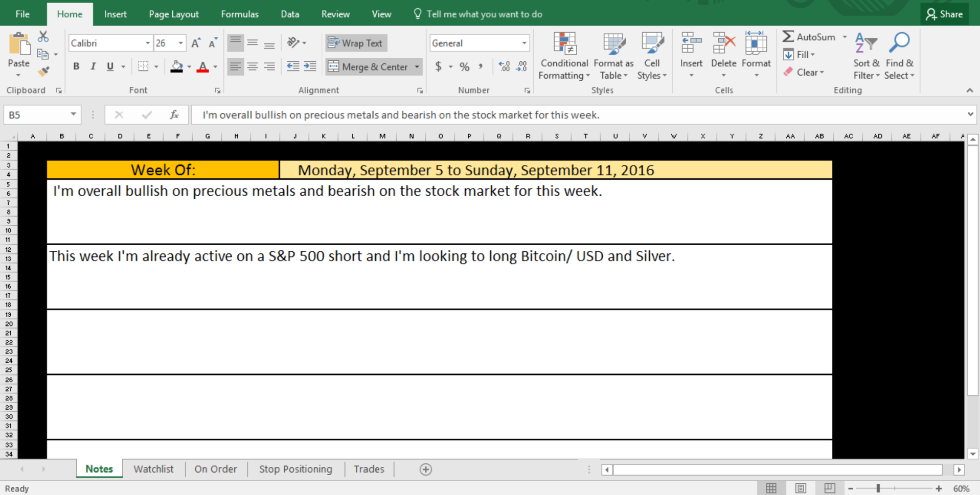Open the General number format dropdown

pyautogui.click(x=524, y=43)
